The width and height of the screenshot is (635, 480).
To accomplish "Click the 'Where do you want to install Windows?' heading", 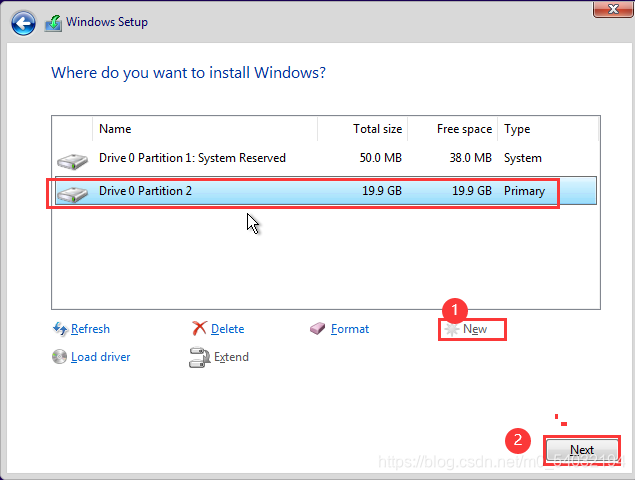I will (x=188, y=73).
